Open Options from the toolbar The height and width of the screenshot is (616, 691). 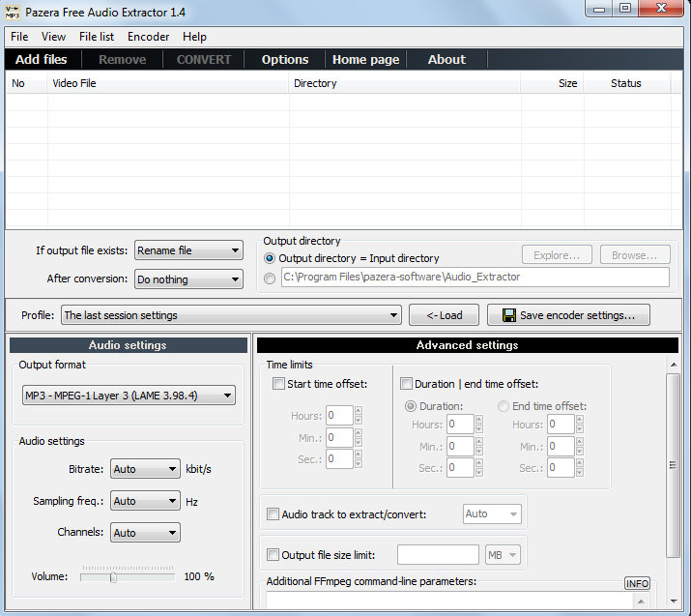coord(285,60)
